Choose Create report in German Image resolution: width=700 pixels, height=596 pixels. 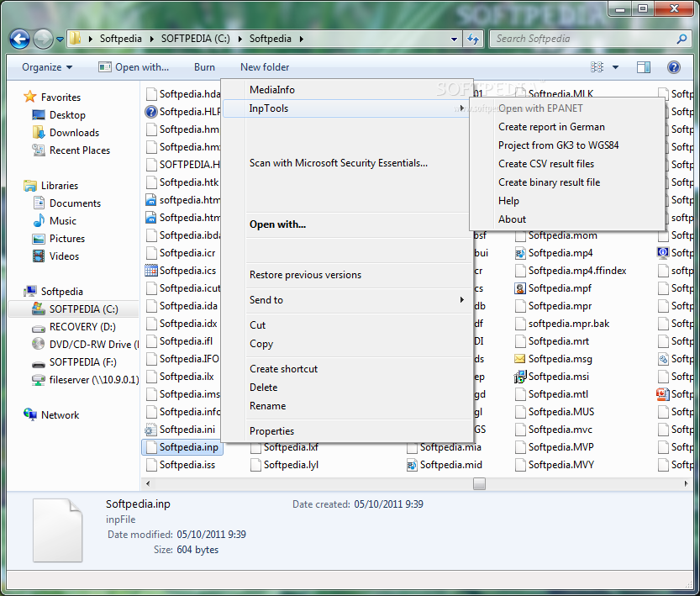tap(567, 127)
